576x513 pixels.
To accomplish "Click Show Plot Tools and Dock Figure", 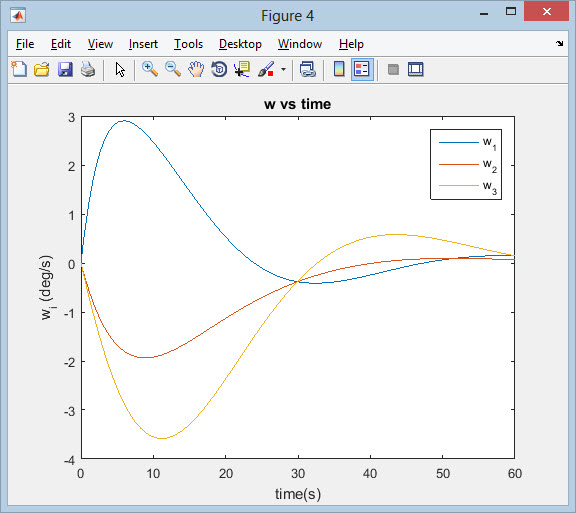I will pos(416,69).
